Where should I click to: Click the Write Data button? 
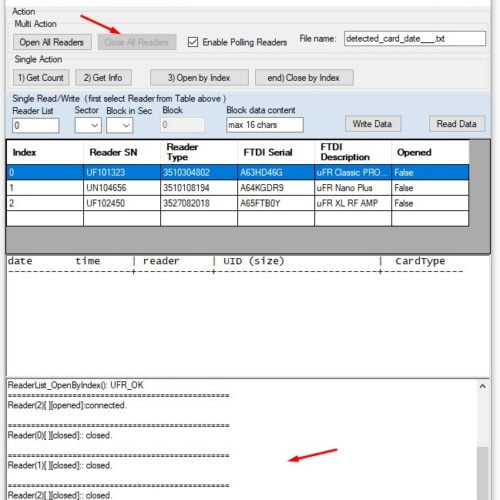point(373,124)
